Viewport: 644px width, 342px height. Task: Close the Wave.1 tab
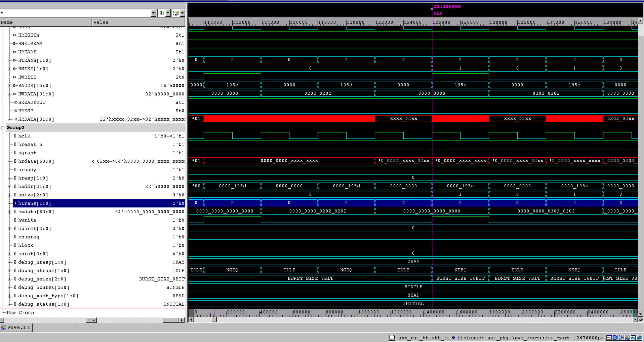28,327
